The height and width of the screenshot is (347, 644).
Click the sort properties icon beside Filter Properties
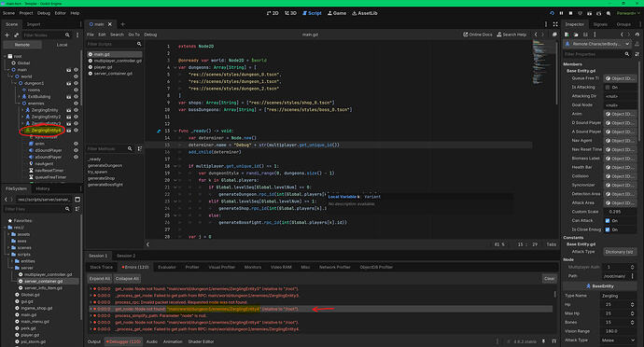(x=637, y=54)
